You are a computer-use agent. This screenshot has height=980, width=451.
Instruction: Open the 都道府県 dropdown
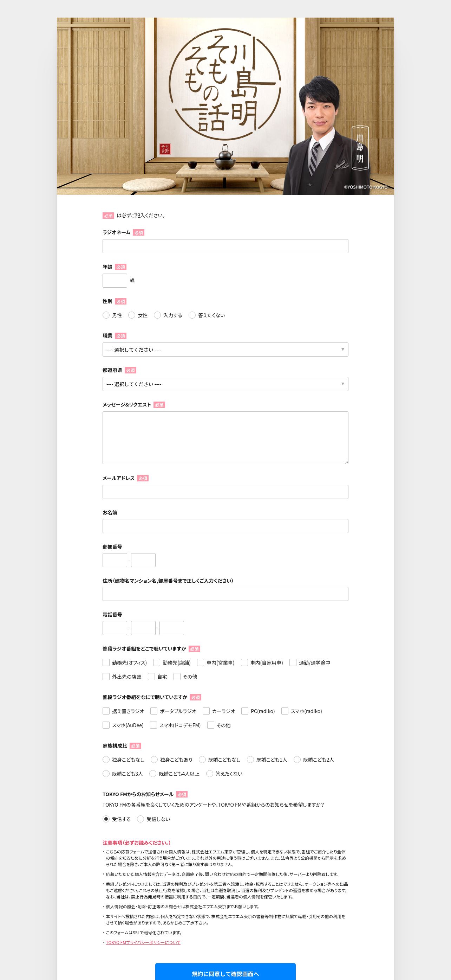click(225, 384)
